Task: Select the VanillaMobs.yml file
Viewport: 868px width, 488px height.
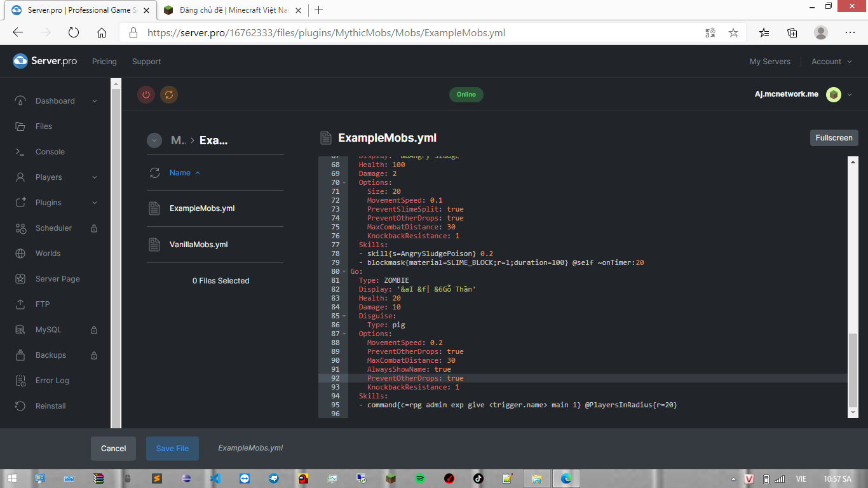Action: pos(198,245)
